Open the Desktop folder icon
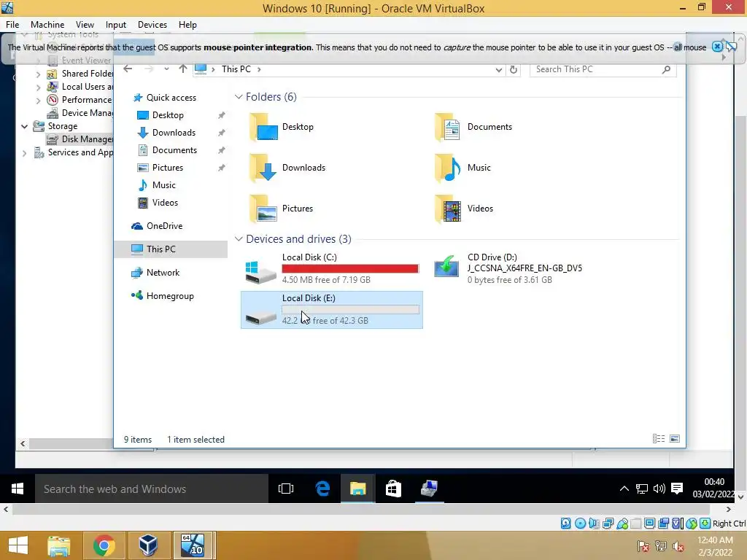 (263, 127)
